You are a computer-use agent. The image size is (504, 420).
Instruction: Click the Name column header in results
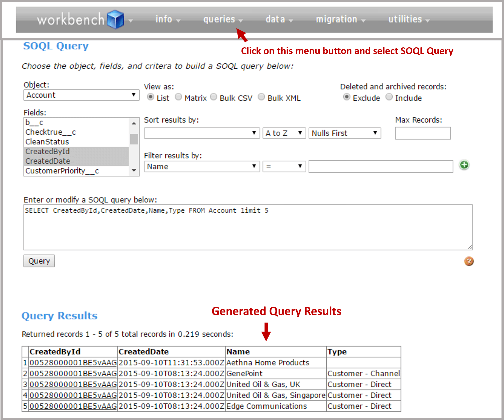click(276, 352)
